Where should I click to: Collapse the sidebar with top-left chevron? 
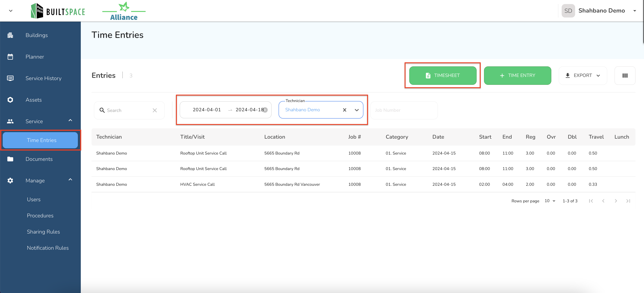tap(11, 11)
